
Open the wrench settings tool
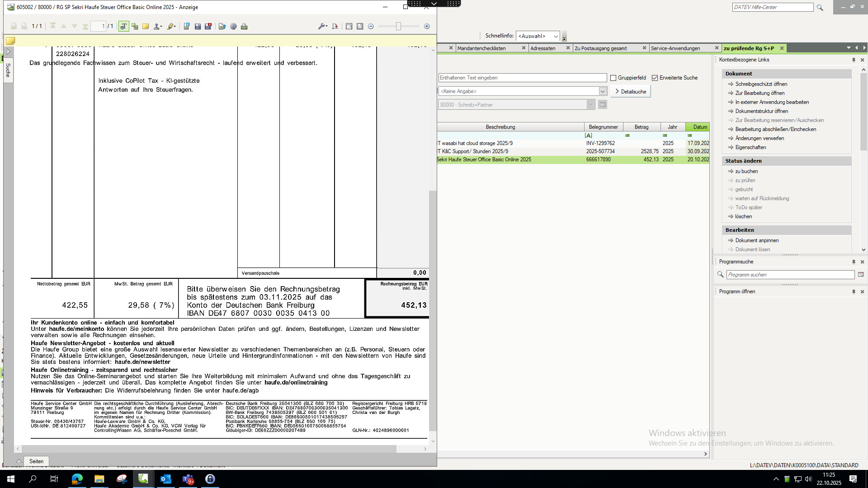(x=321, y=27)
